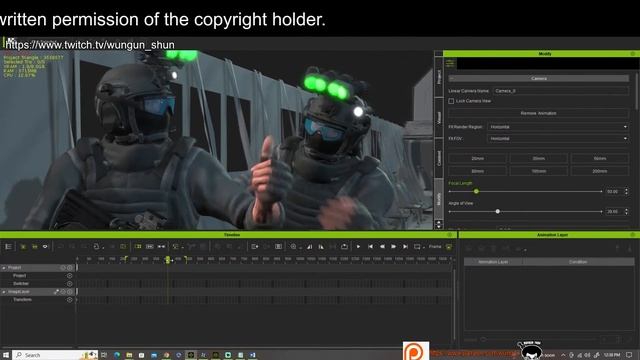
Task: Click the Condition column header
Action: click(578, 262)
